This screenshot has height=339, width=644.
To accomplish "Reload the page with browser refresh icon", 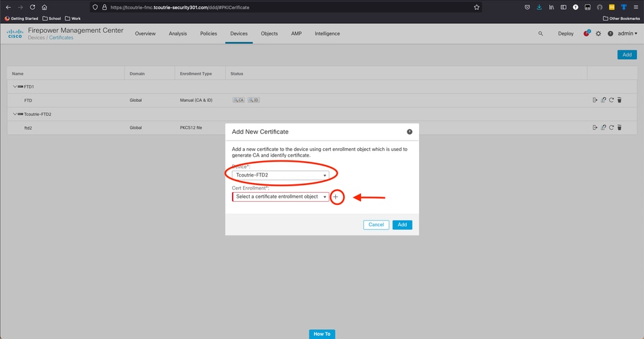I will click(x=32, y=7).
